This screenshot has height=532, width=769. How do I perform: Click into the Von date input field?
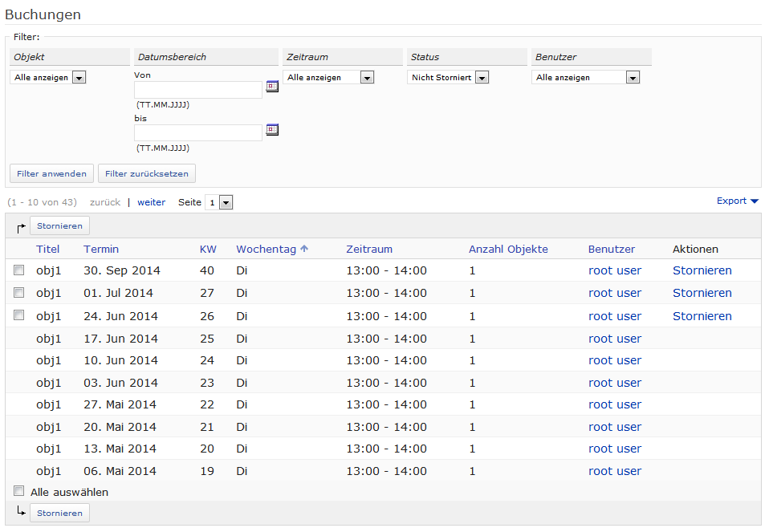[197, 90]
